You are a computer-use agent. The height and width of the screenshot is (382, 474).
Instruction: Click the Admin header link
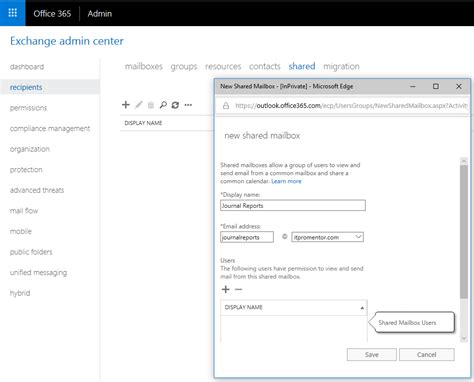[100, 14]
